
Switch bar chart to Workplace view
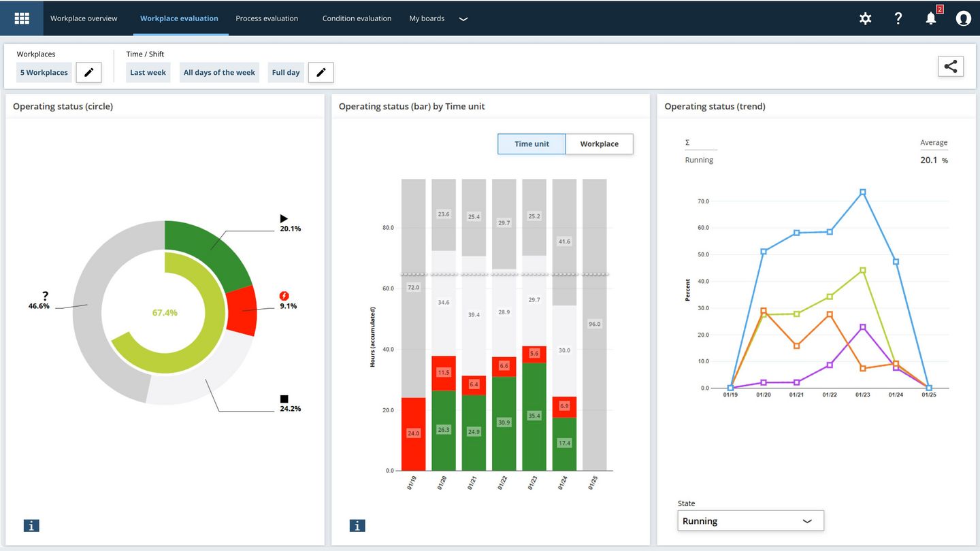(x=599, y=144)
